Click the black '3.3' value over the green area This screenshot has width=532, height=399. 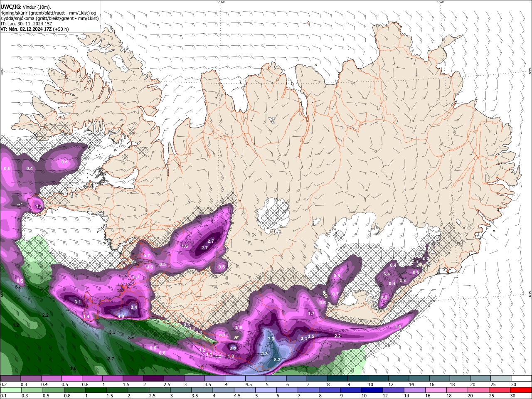(x=112, y=332)
